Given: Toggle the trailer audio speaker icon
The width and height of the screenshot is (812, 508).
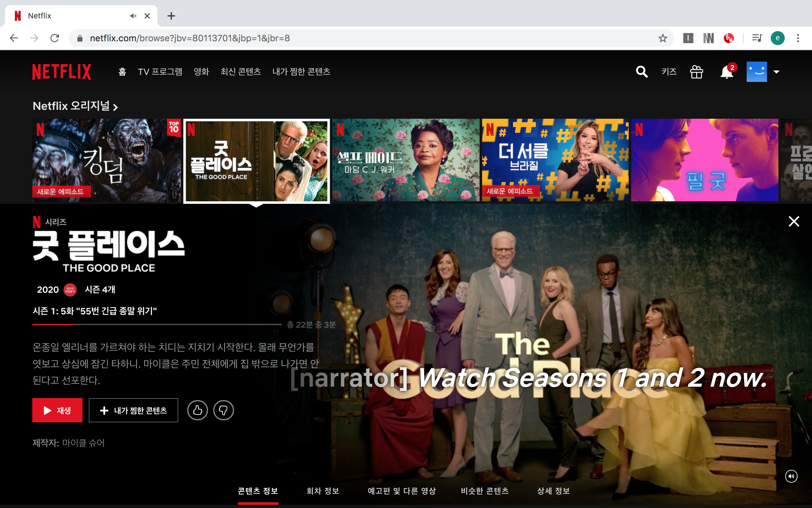Looking at the screenshot, I should pos(791,476).
